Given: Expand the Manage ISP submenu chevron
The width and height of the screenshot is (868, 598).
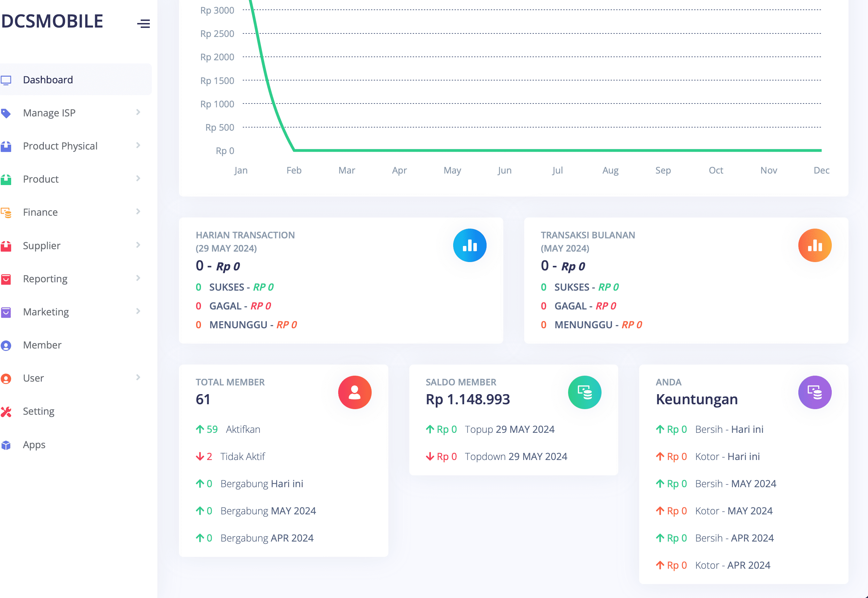Looking at the screenshot, I should pyautogui.click(x=138, y=112).
